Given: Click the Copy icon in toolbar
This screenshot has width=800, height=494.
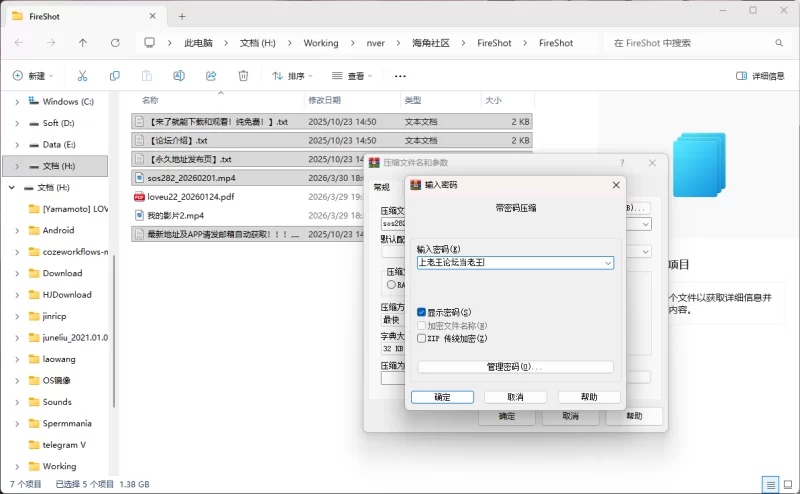Looking at the screenshot, I should pos(115,76).
